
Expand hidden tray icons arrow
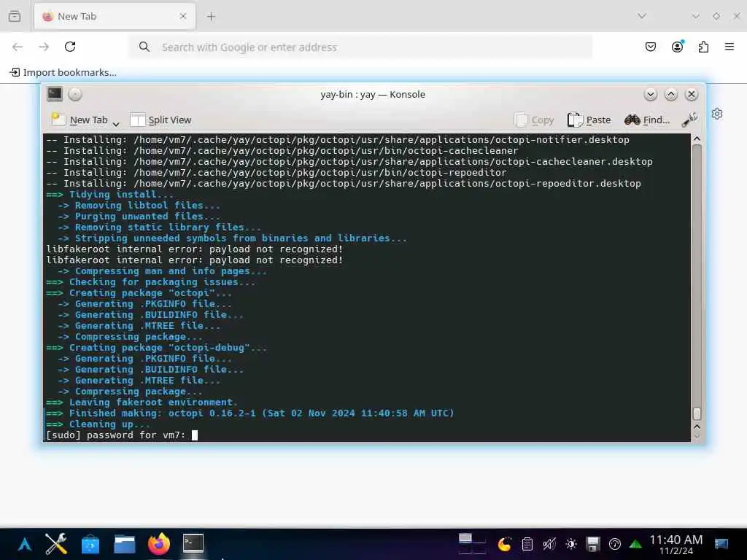[635, 544]
